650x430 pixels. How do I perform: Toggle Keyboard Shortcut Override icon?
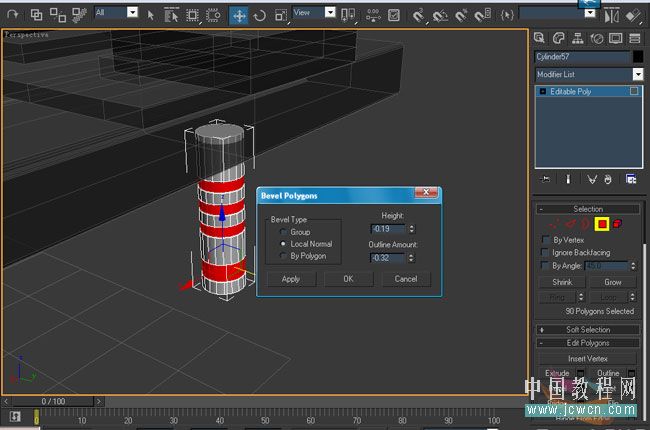(x=393, y=15)
